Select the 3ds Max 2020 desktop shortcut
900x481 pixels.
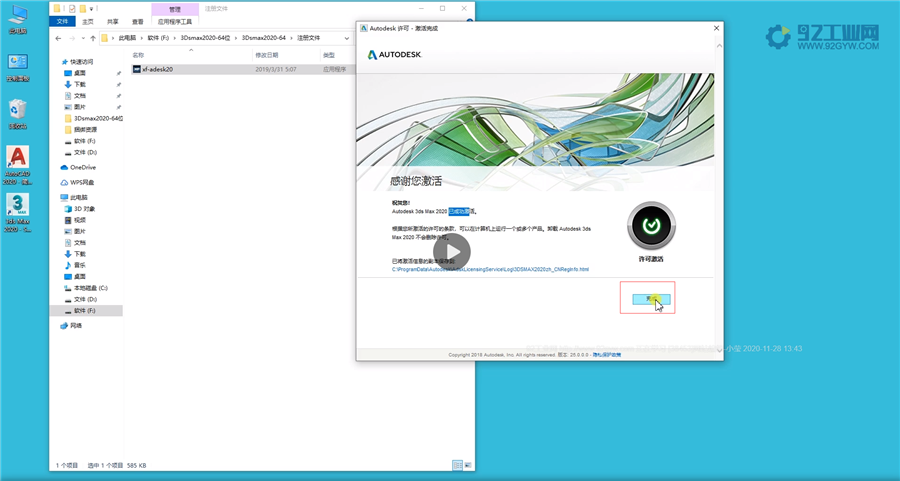click(x=18, y=212)
